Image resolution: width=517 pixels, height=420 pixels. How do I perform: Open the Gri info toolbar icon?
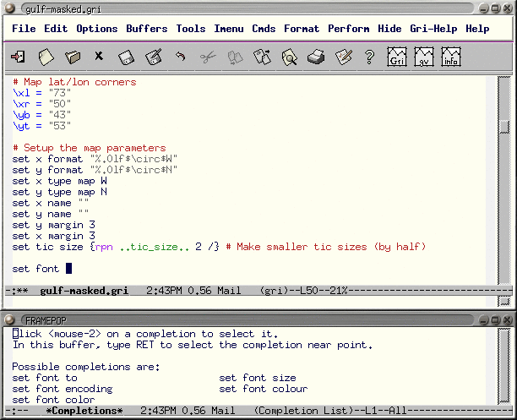451,57
